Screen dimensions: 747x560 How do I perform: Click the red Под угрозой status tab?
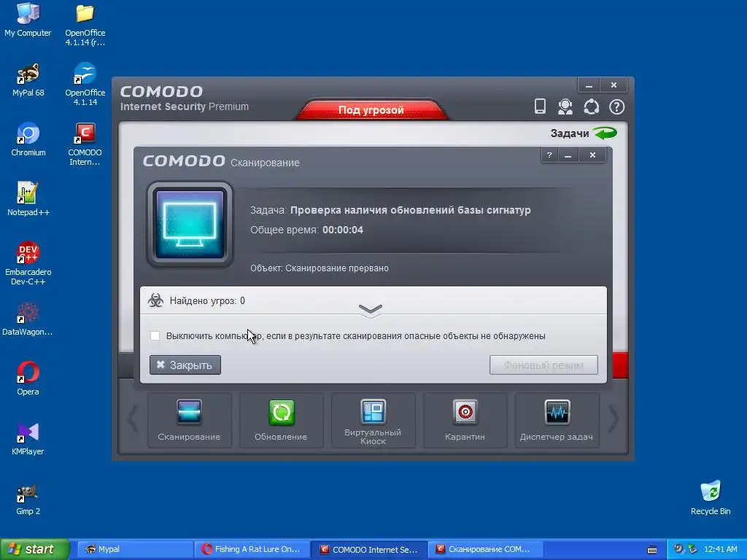pyautogui.click(x=371, y=110)
